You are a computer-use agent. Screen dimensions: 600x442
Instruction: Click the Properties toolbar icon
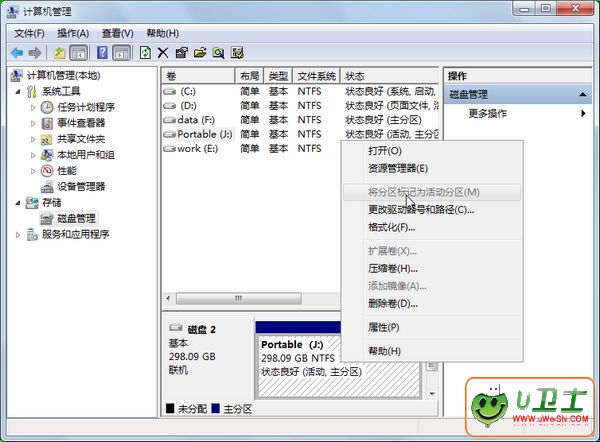tap(181, 53)
